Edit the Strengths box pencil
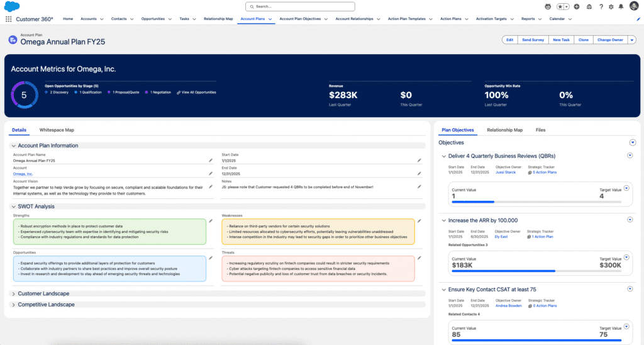This screenshot has width=644, height=345. [x=211, y=221]
